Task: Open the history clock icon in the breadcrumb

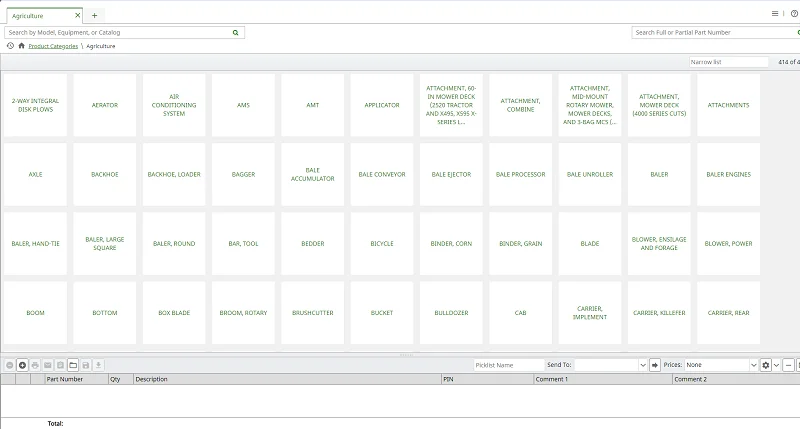Action: click(x=10, y=46)
